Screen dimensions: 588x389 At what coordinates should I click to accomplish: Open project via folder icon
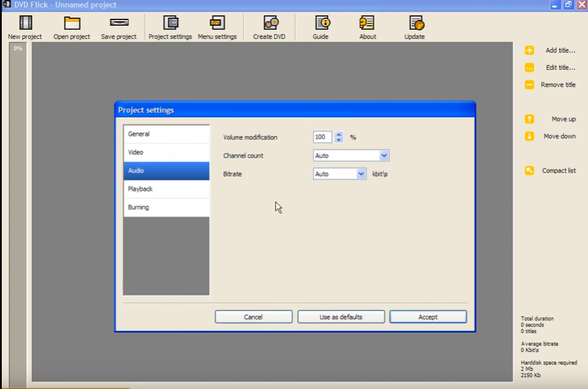(72, 24)
